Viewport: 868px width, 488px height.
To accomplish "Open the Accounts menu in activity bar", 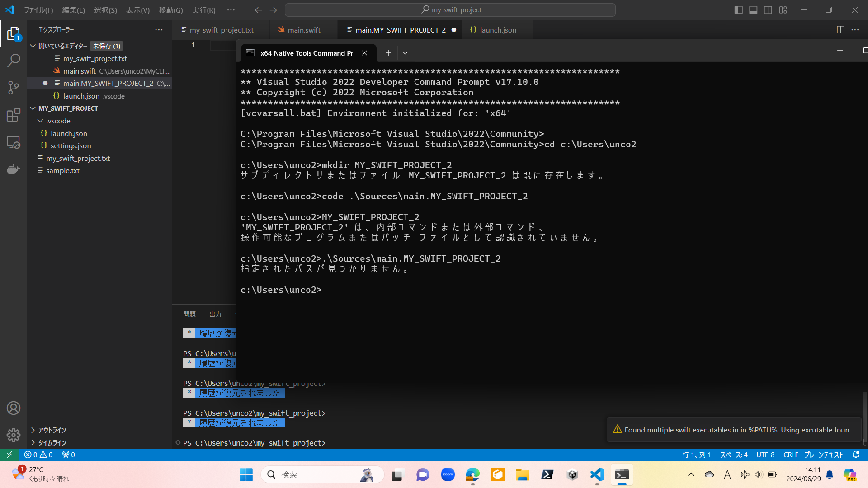I will pyautogui.click(x=14, y=408).
